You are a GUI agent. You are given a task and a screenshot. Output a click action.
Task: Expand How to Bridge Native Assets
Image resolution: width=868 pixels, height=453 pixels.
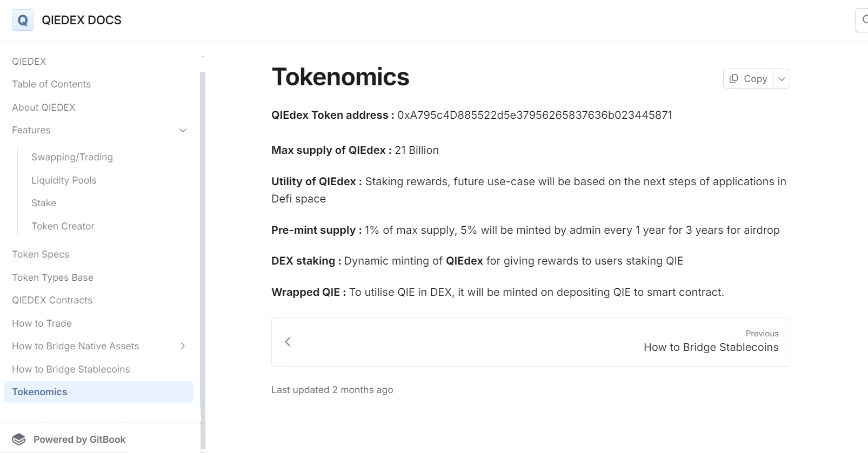[183, 346]
